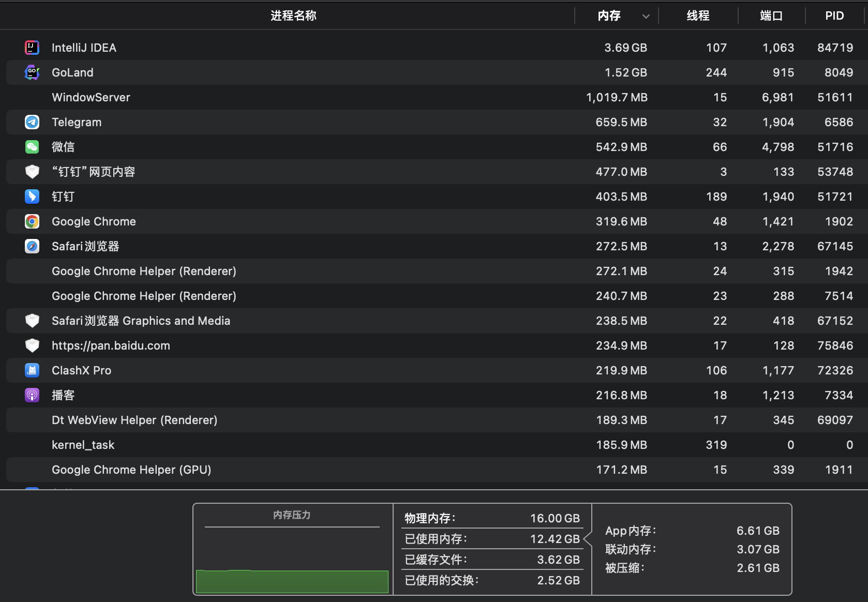Select the kernel_task process row
The height and width of the screenshot is (602, 868).
click(x=434, y=445)
